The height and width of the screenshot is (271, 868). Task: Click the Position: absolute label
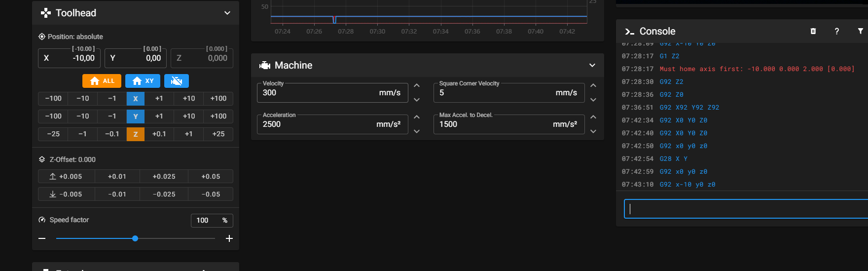[75, 37]
